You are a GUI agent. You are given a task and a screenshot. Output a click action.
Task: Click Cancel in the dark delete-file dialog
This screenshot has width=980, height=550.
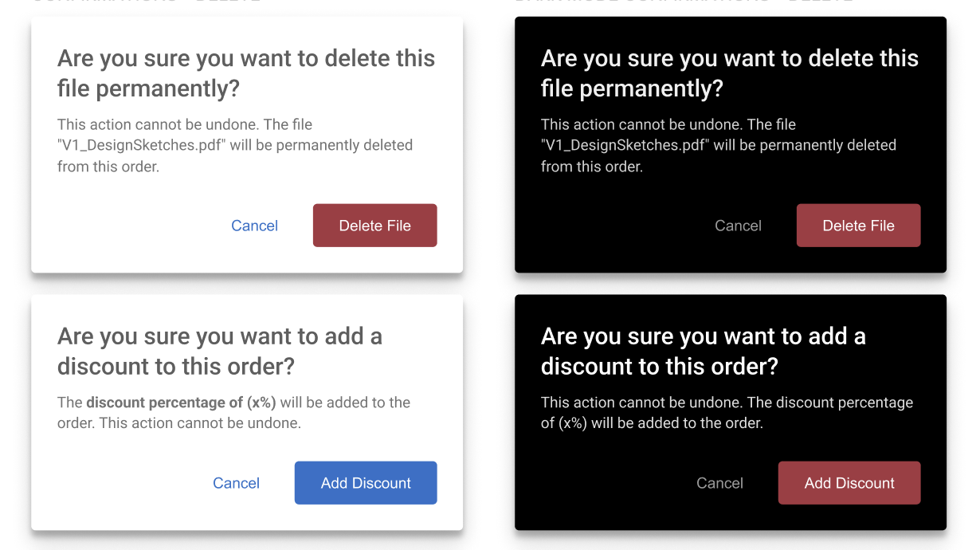(738, 226)
